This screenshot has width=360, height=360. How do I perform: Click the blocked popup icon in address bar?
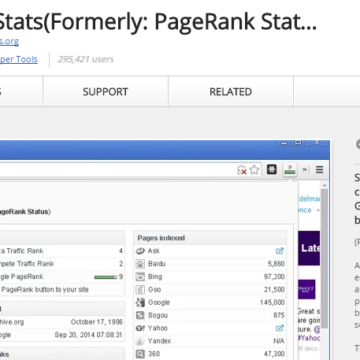click(242, 170)
